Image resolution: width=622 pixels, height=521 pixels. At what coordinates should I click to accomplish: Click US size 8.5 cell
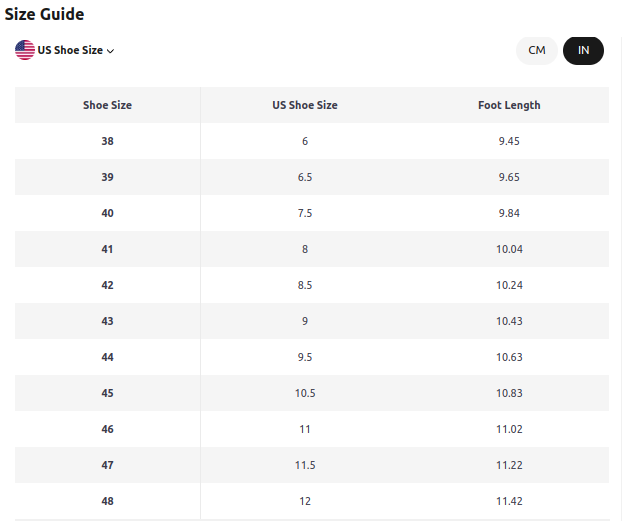pyautogui.click(x=305, y=285)
